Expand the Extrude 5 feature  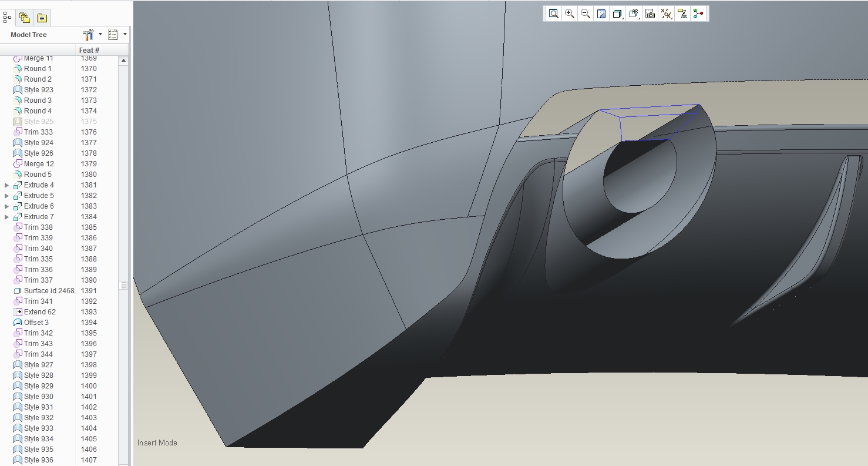[7, 196]
